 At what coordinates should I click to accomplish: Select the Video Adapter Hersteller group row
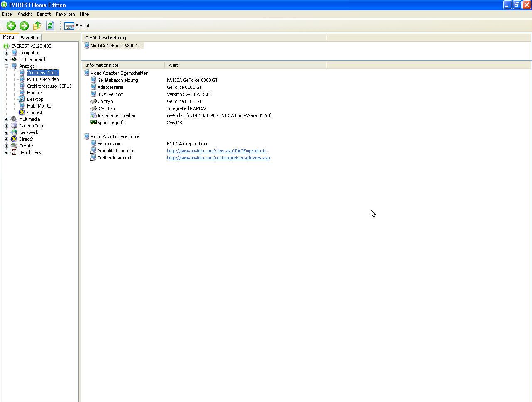click(112, 137)
